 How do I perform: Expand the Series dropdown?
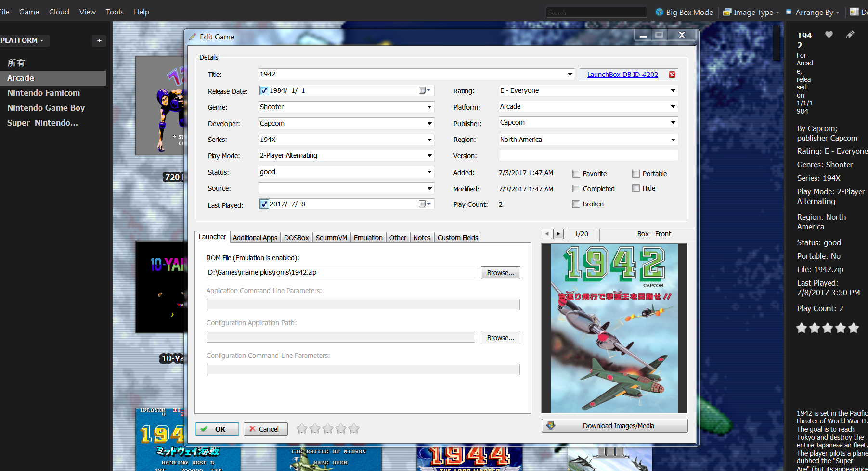pyautogui.click(x=429, y=140)
